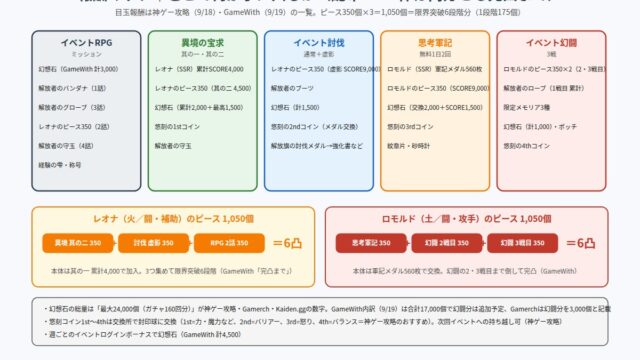Viewport: 640px width, 360px height.
Task: Click the '解放者のグローブ（3話）' line
Action: [72, 107]
